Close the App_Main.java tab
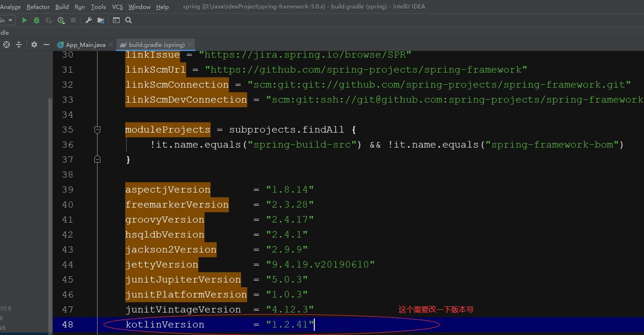The width and height of the screenshot is (644, 335). pyautogui.click(x=111, y=45)
